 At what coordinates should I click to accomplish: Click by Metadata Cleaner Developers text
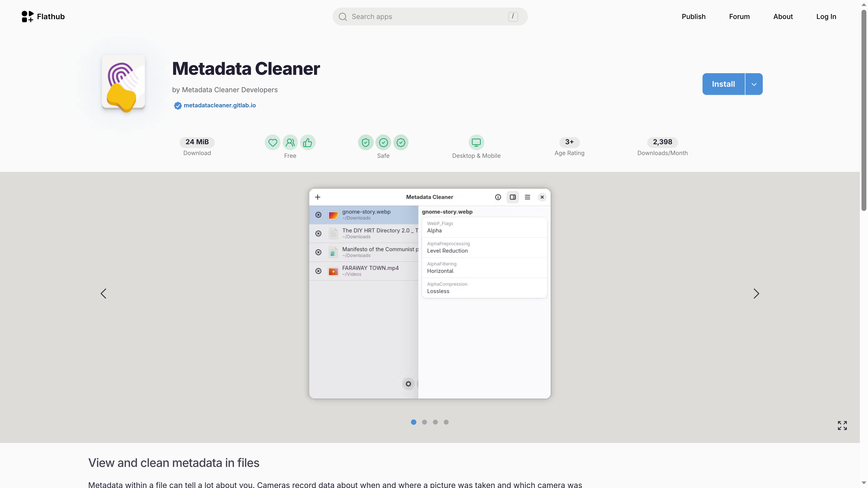225,90
